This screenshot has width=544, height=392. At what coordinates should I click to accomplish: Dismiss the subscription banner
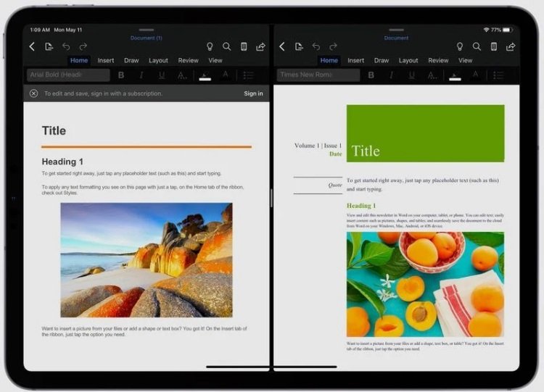pyautogui.click(x=33, y=93)
